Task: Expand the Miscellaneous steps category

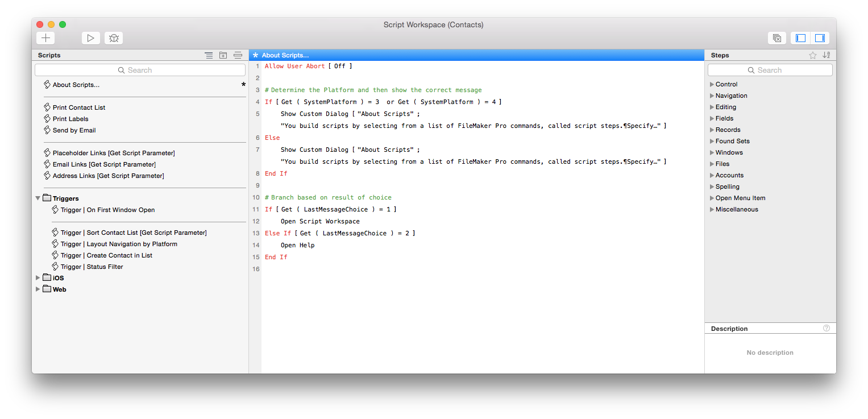Action: [x=712, y=209]
